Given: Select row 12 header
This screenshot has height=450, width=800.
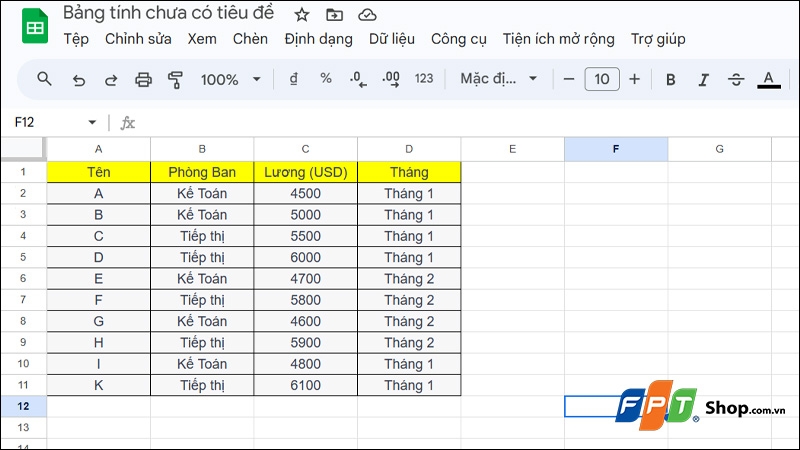Looking at the screenshot, I should pyautogui.click(x=23, y=406).
